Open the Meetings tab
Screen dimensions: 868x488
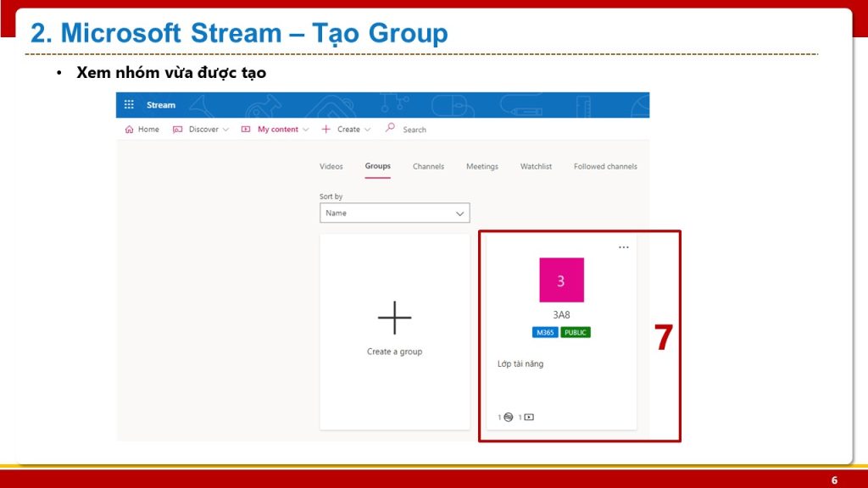482,167
